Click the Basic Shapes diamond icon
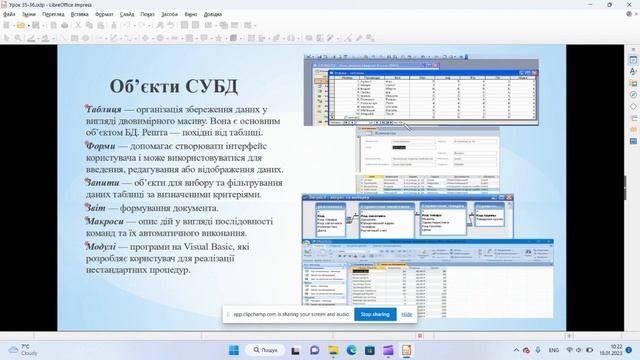This screenshot has width=640, height=360. point(145,38)
